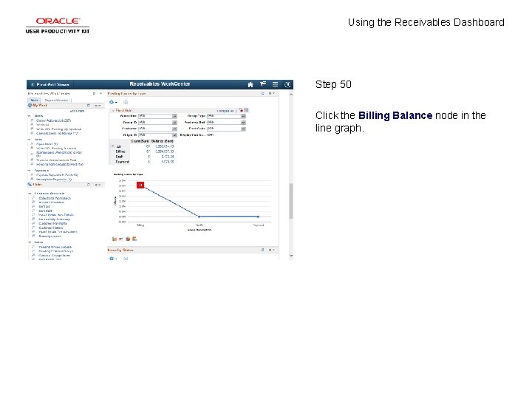
Task: Click the Payment node in line graph
Action: click(x=259, y=216)
